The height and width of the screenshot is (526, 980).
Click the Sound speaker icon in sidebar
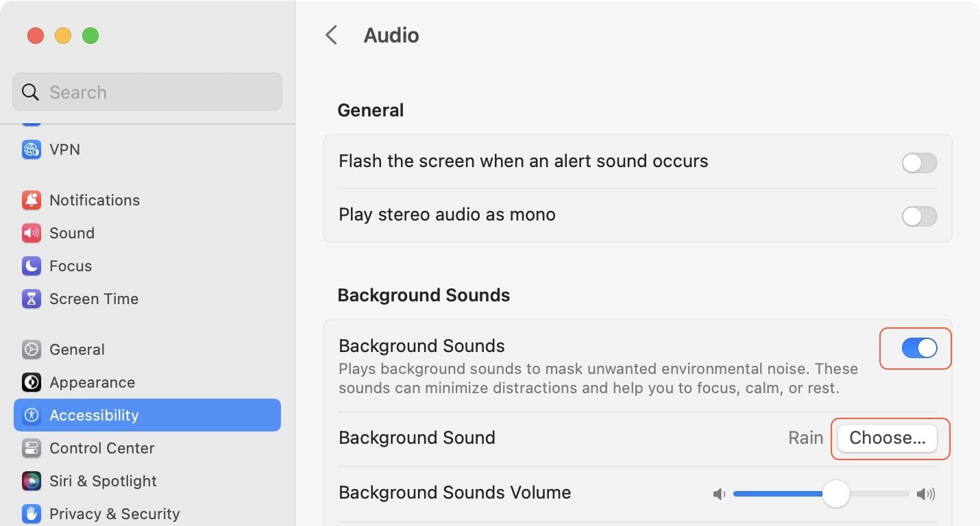tap(32, 233)
